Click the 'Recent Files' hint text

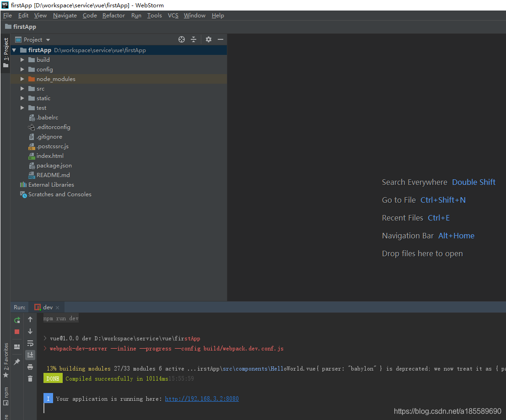pyautogui.click(x=403, y=218)
